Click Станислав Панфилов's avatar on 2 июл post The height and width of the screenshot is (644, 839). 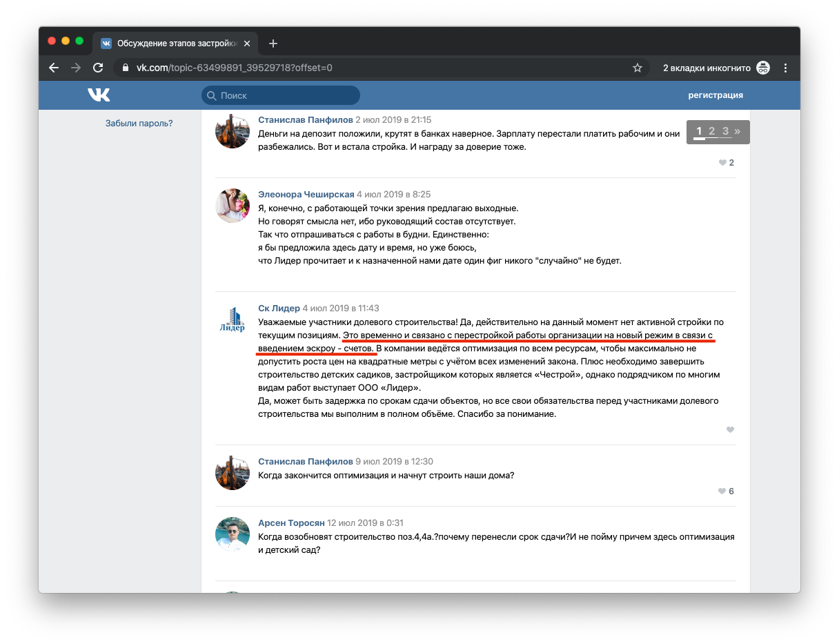tap(233, 131)
